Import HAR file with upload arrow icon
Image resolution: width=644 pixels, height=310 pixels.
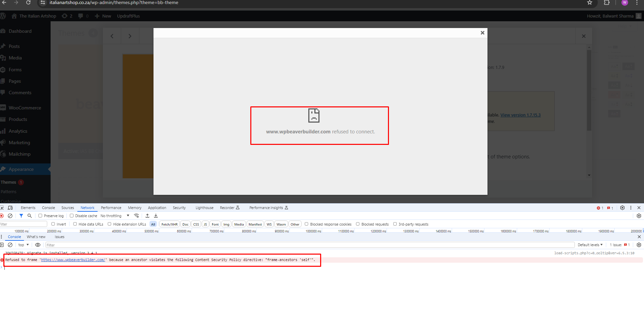click(x=147, y=216)
